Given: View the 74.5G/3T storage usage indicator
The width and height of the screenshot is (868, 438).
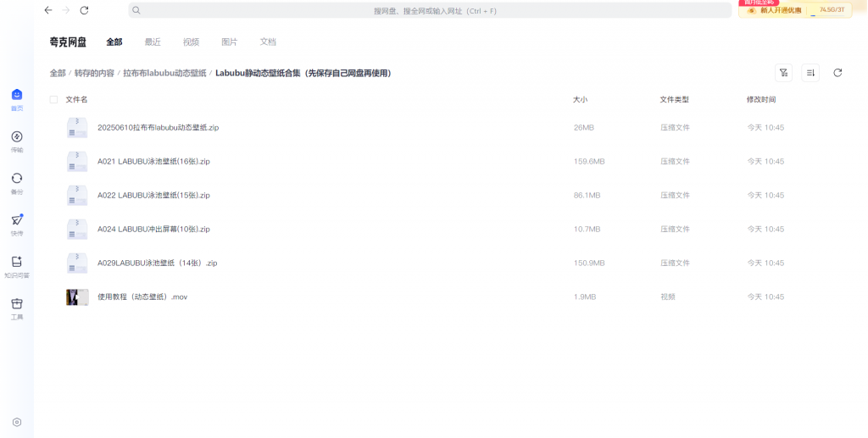Looking at the screenshot, I should tap(832, 10).
